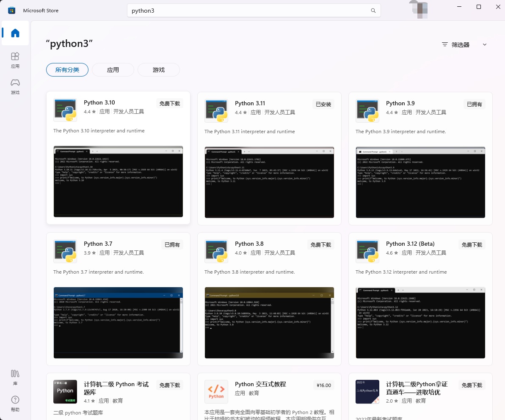Open the 帮助 help icon
The image size is (505, 420).
[x=15, y=404]
